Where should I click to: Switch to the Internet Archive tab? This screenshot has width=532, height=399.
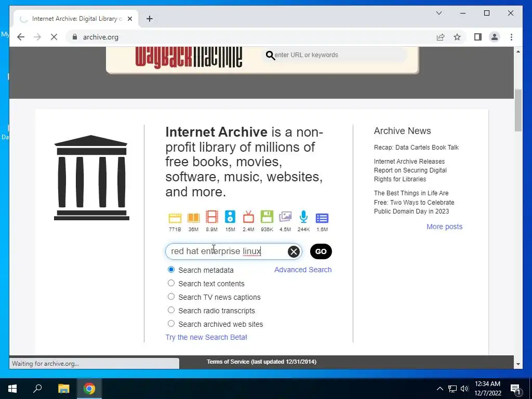pyautogui.click(x=76, y=19)
